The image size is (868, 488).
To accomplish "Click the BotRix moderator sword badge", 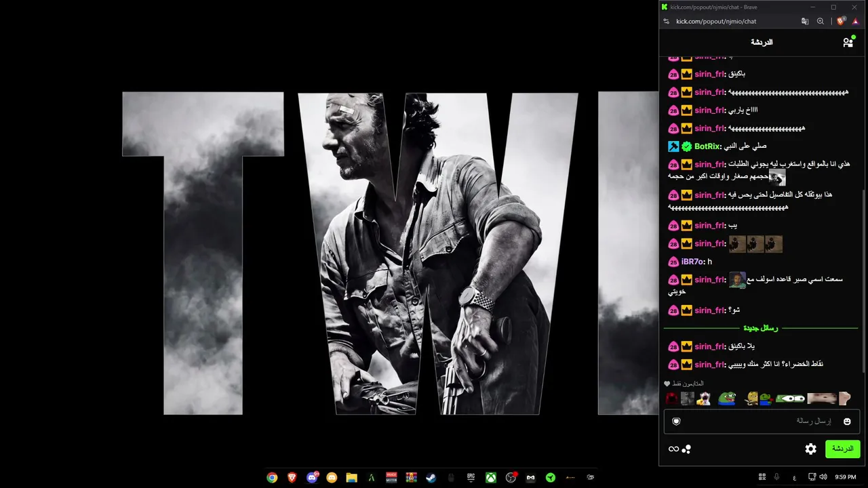I will [673, 146].
